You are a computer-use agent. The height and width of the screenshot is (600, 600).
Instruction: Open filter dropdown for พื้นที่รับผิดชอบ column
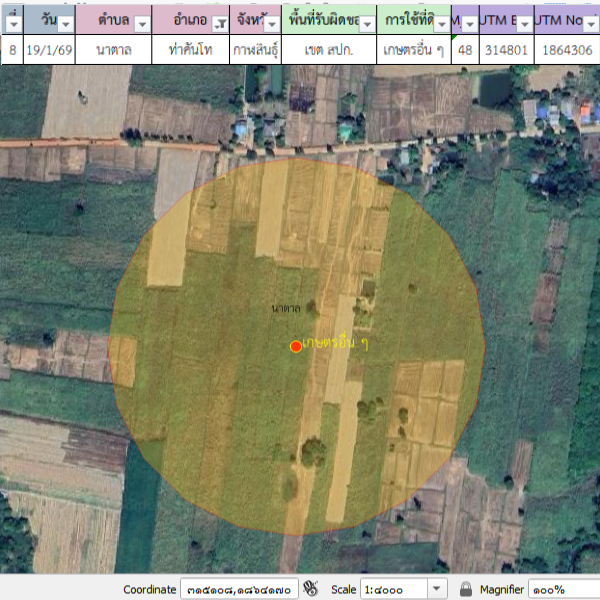tap(367, 23)
